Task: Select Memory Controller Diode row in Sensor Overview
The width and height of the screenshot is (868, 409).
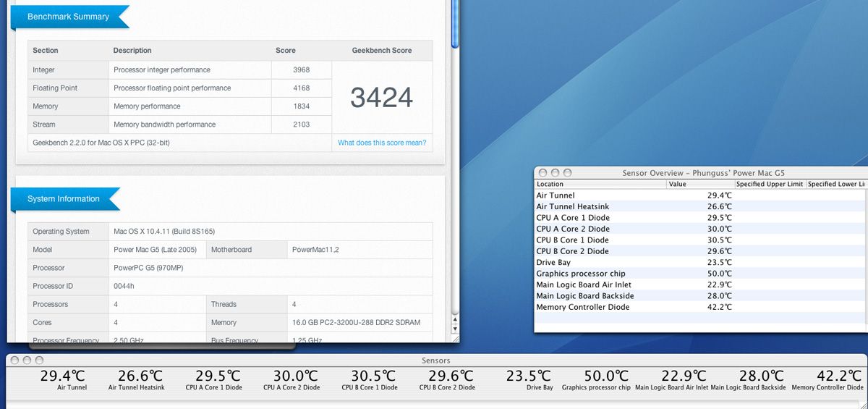Action: (x=701, y=307)
